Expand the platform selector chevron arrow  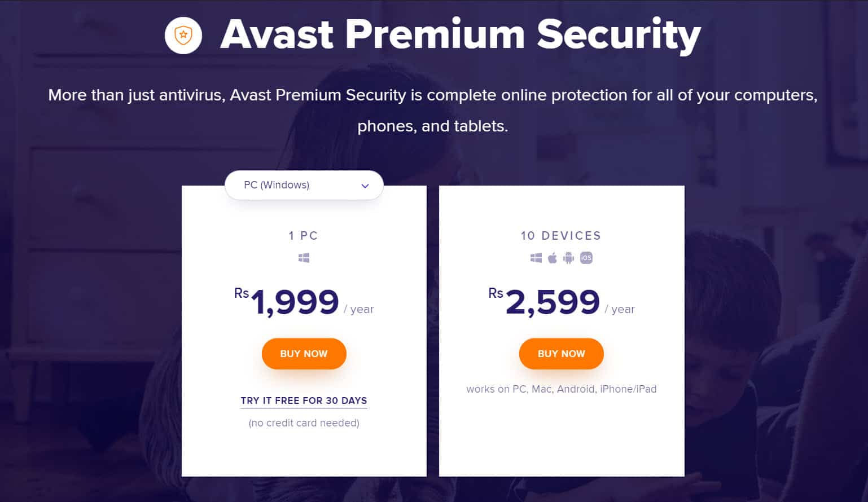point(365,186)
